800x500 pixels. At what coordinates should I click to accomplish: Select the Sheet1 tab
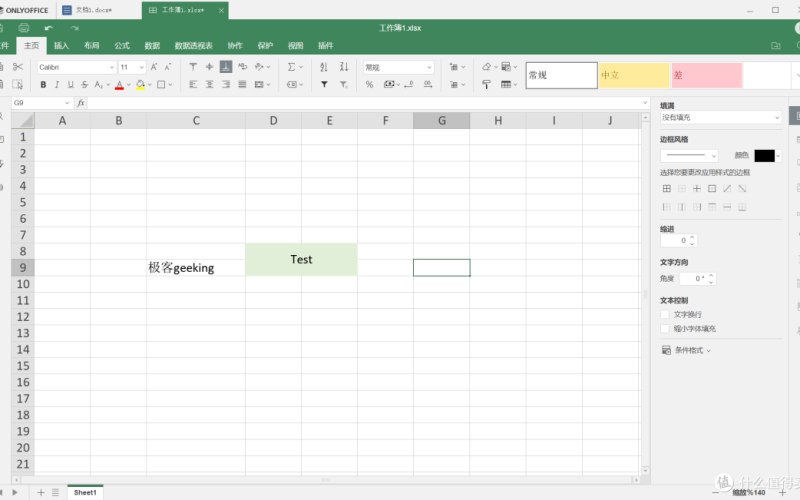85,492
